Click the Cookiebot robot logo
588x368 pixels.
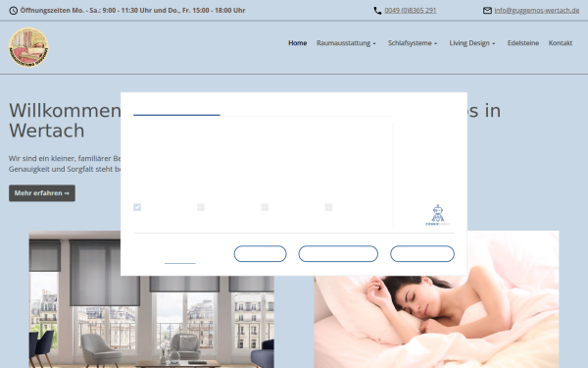(x=438, y=215)
